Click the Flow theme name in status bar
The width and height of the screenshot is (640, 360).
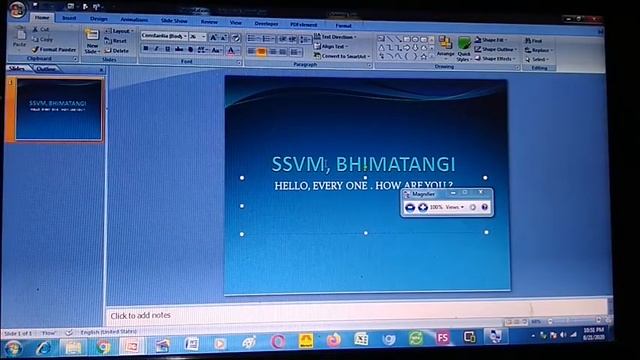(x=49, y=333)
